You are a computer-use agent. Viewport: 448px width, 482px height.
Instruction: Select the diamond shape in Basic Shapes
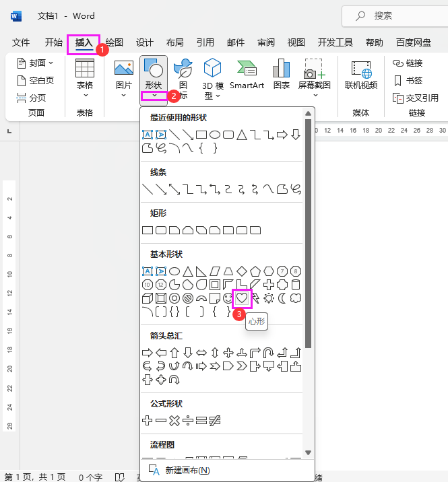tap(242, 271)
